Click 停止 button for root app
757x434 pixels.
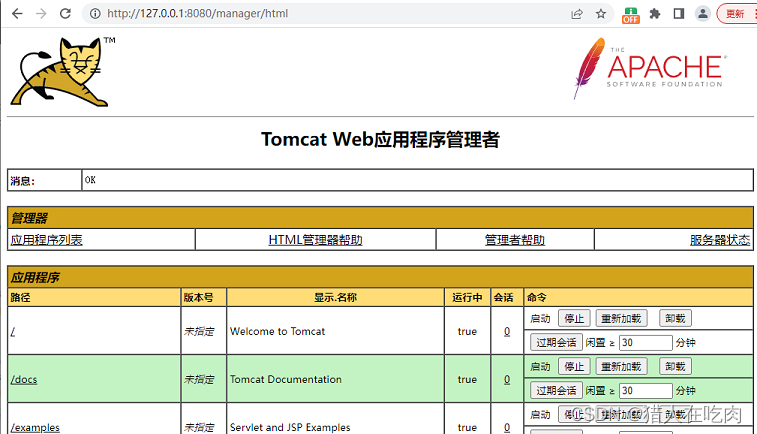(574, 319)
